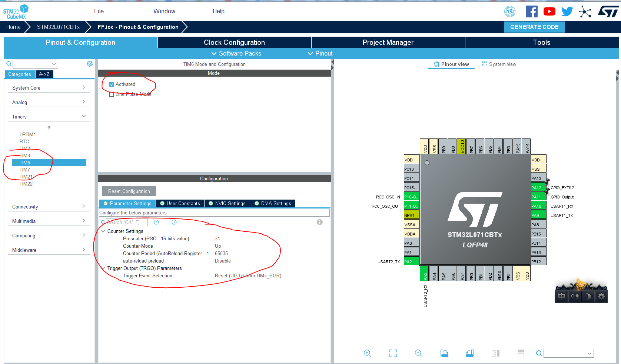Zoom in on the pinout view
Viewport: 621px width, 364px height.
pos(367,353)
